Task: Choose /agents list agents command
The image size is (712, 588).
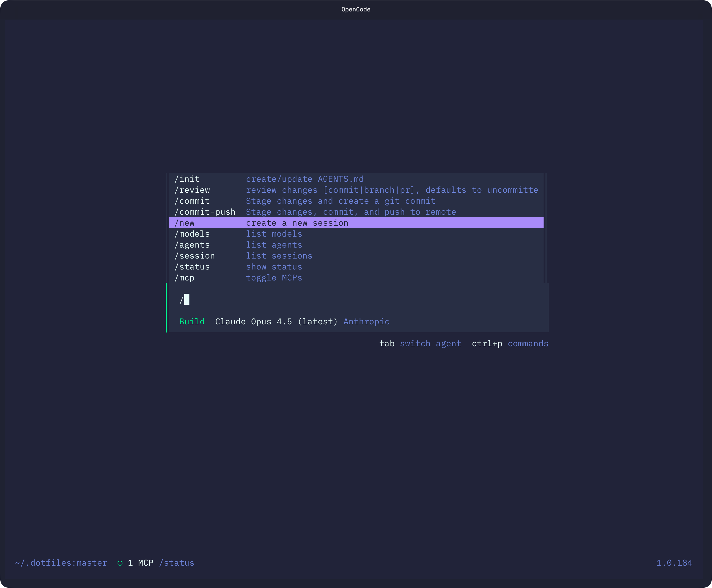Action: [192, 245]
